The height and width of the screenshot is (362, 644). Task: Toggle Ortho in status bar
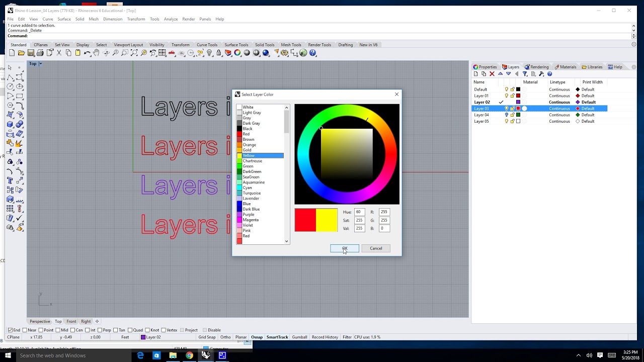[225, 337]
